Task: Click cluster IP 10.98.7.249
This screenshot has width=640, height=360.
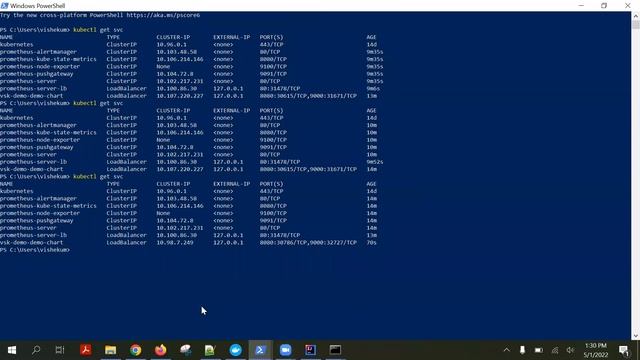Action: click(x=175, y=242)
